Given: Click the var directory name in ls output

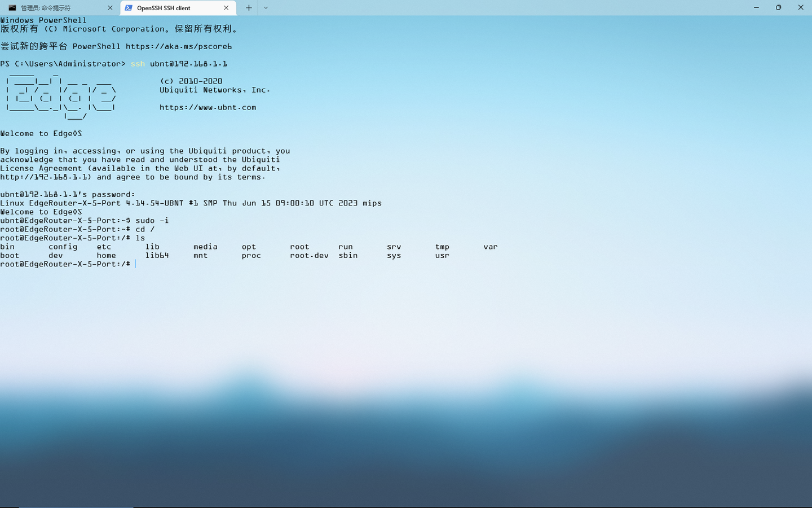Looking at the screenshot, I should point(489,247).
